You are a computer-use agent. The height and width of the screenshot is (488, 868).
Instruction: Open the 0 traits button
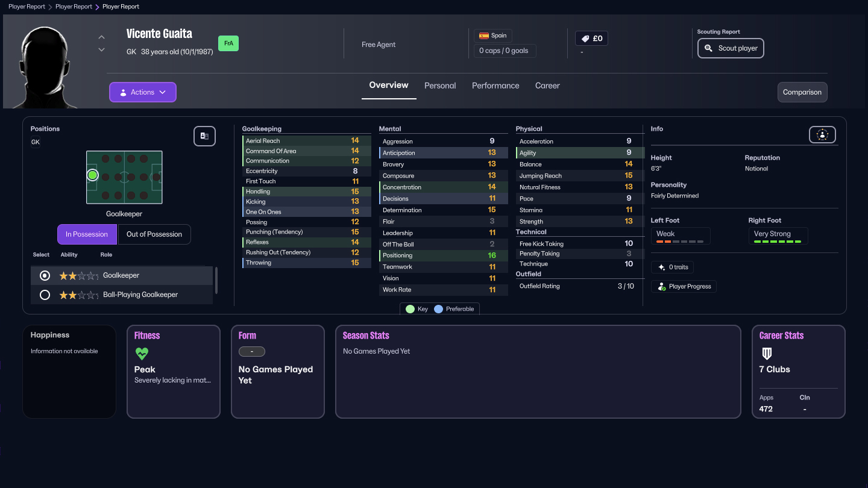click(x=673, y=267)
